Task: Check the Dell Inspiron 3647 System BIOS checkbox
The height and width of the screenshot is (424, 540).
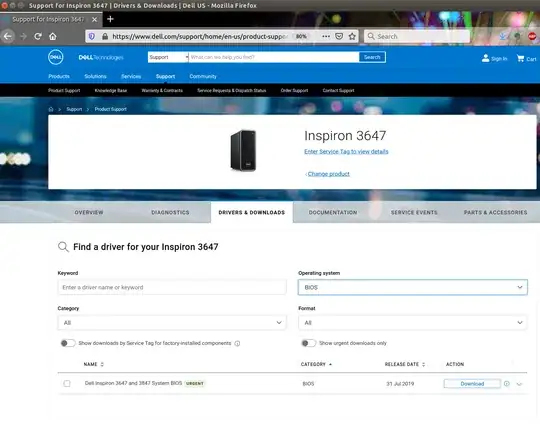Action: coord(67,383)
